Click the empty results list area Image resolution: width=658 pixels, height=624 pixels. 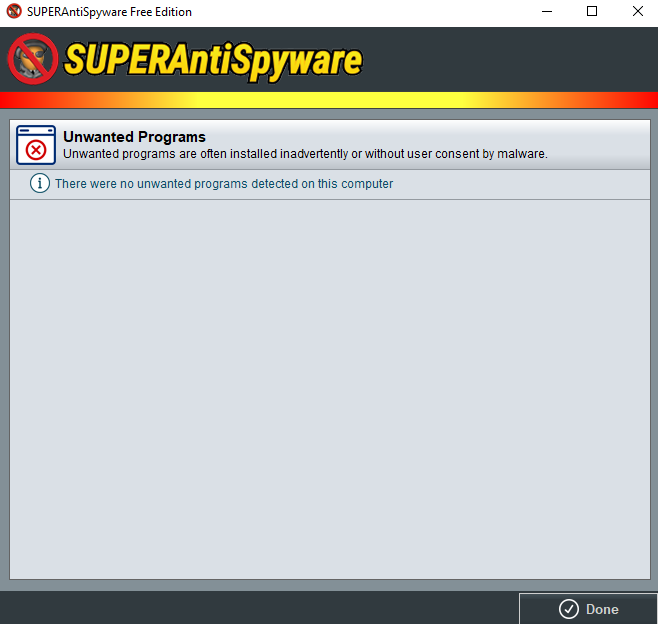330,389
